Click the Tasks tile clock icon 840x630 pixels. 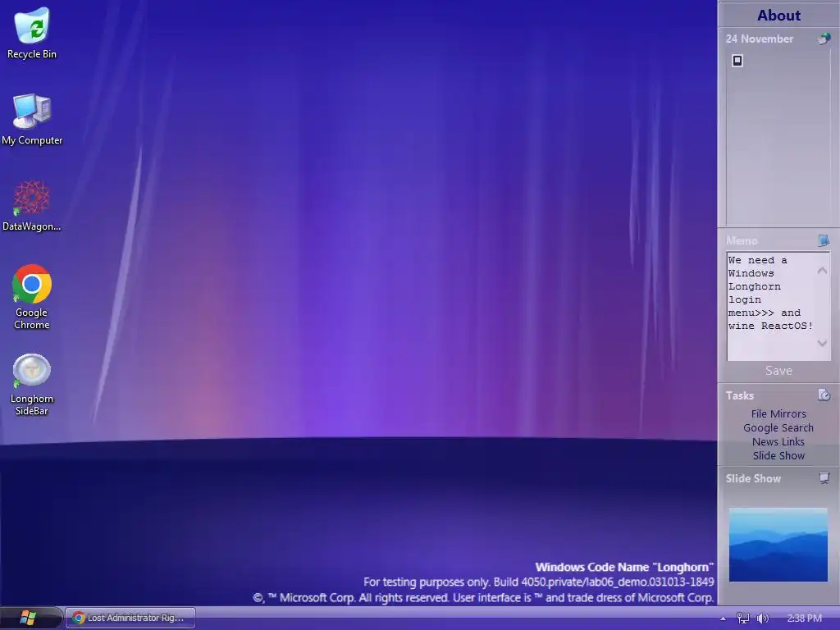pyautogui.click(x=824, y=395)
